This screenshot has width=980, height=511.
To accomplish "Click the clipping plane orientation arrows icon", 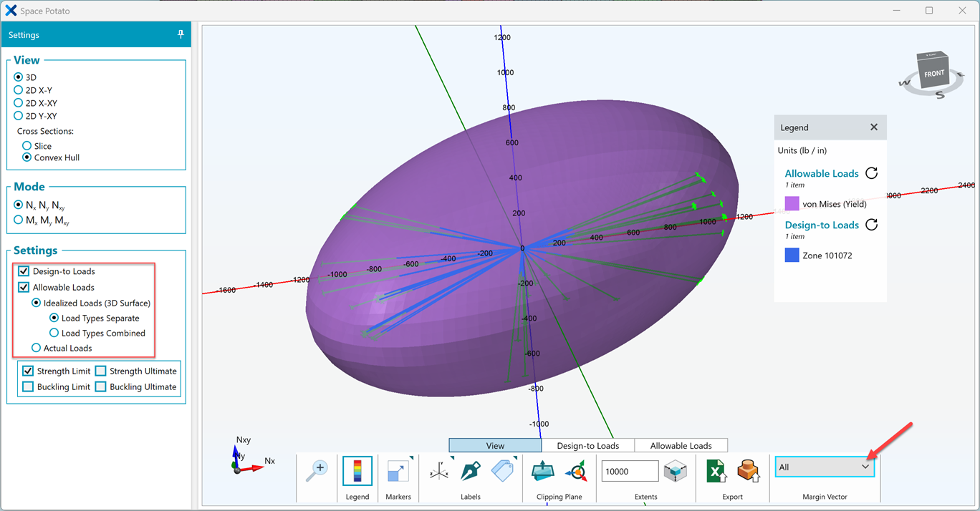I will (x=575, y=471).
